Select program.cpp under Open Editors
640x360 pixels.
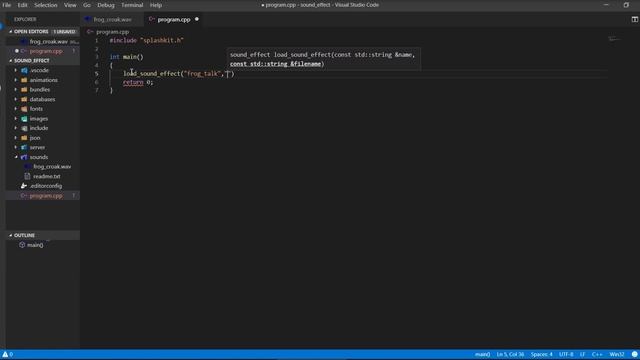coord(46,51)
